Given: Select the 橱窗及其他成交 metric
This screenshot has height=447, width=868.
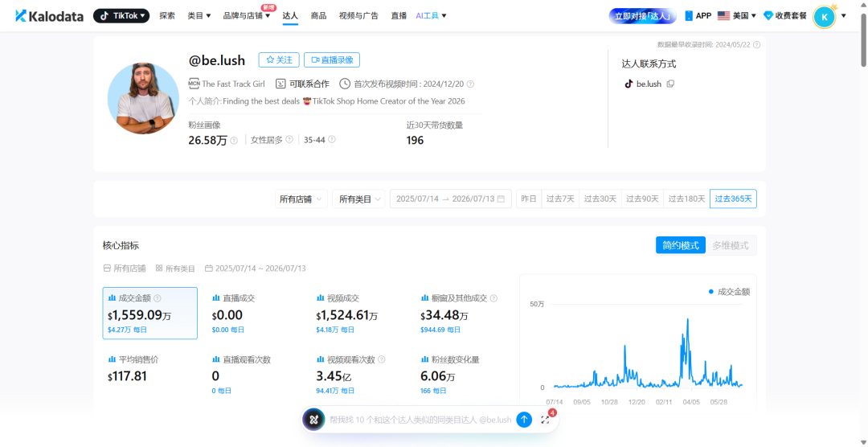Looking at the screenshot, I should tap(463, 313).
